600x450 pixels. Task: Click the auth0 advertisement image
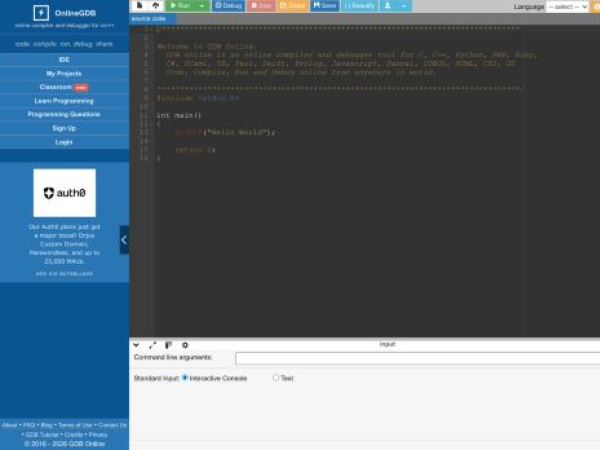pos(65,192)
